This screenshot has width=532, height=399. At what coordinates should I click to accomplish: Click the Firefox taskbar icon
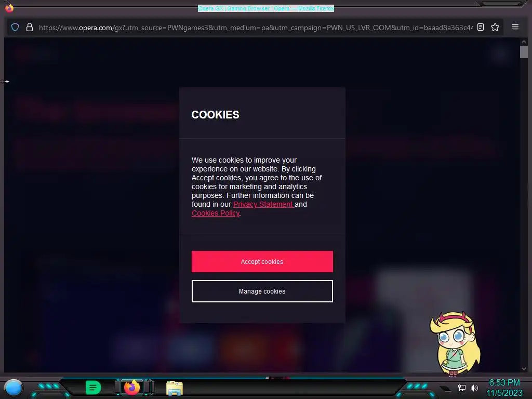tap(132, 387)
